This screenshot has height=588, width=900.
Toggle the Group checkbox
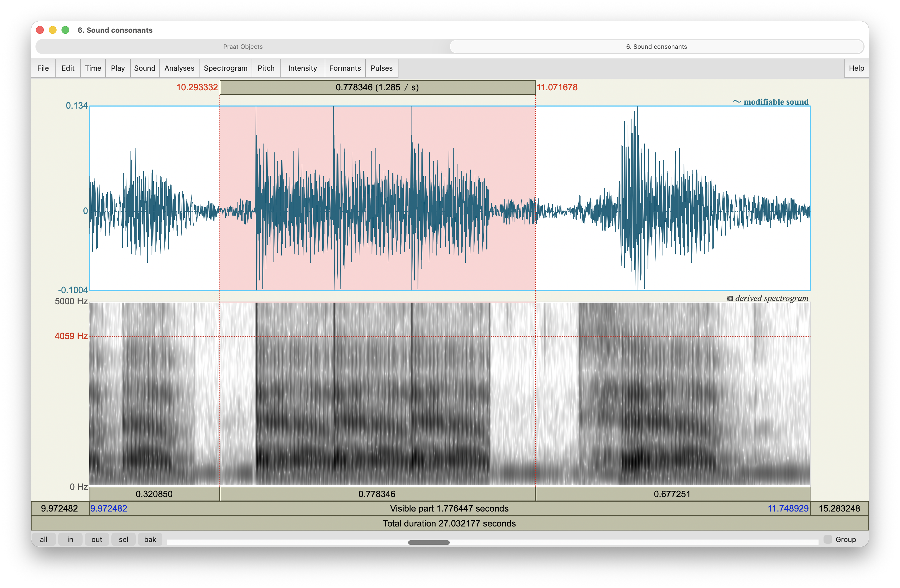click(x=828, y=540)
